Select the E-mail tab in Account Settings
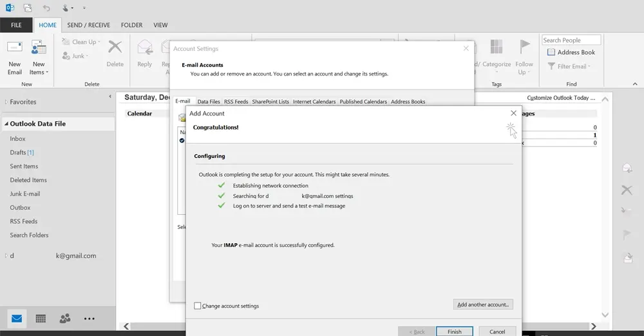Screen dimensions: 644x336 click(x=183, y=101)
